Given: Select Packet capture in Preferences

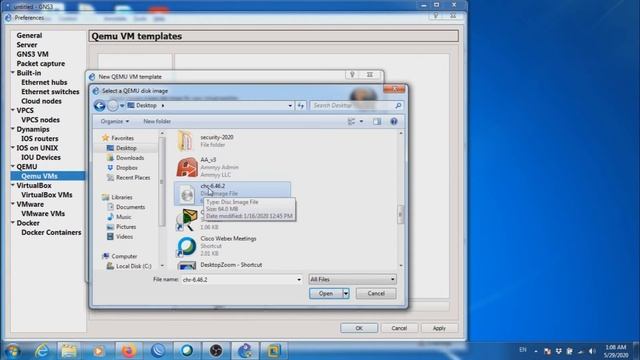Looking at the screenshot, I should pyautogui.click(x=41, y=64).
